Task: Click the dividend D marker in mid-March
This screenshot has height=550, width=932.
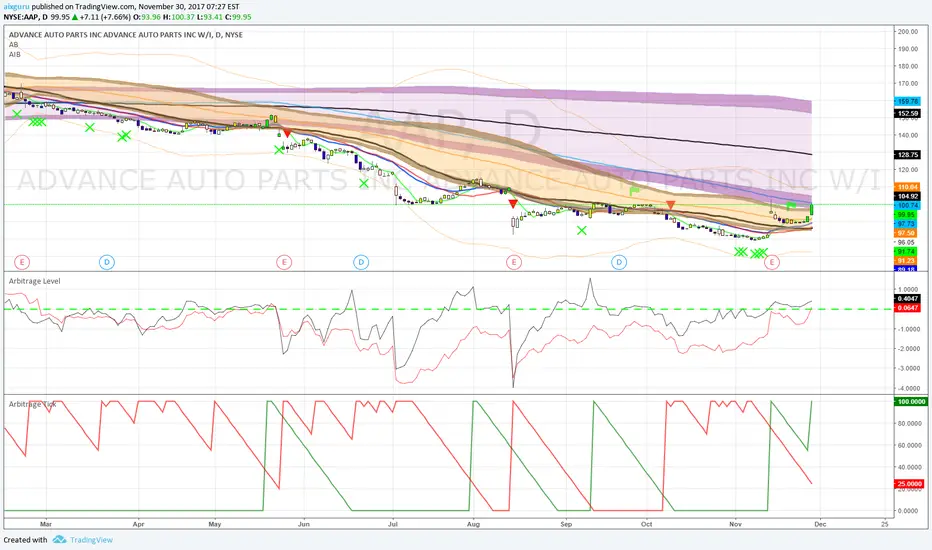Action: click(106, 262)
